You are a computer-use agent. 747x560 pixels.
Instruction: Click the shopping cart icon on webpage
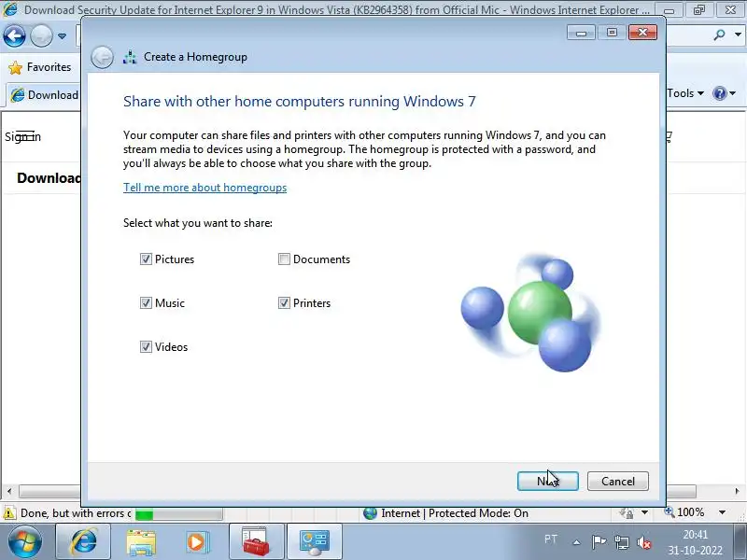click(x=669, y=136)
